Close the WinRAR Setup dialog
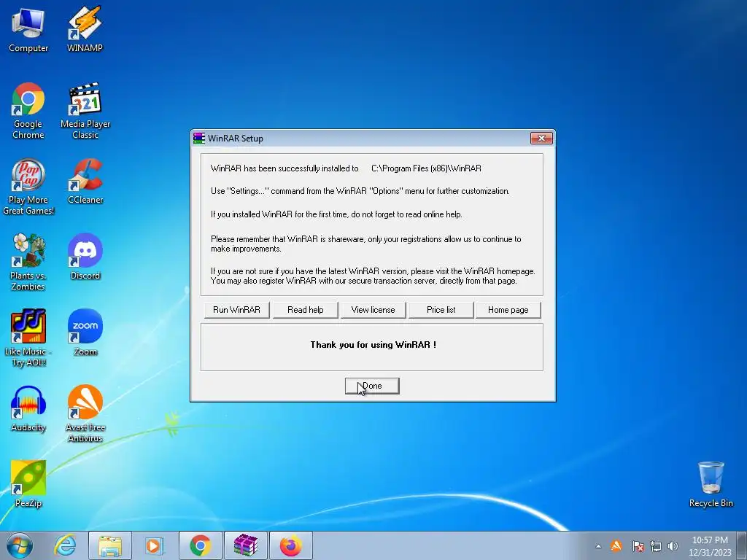The height and width of the screenshot is (560, 747). [541, 138]
